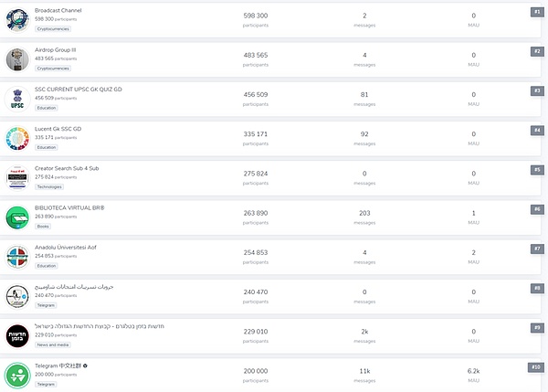Click the #1 rank badge
Viewport: 548px width, 392px height.
pyautogui.click(x=536, y=12)
